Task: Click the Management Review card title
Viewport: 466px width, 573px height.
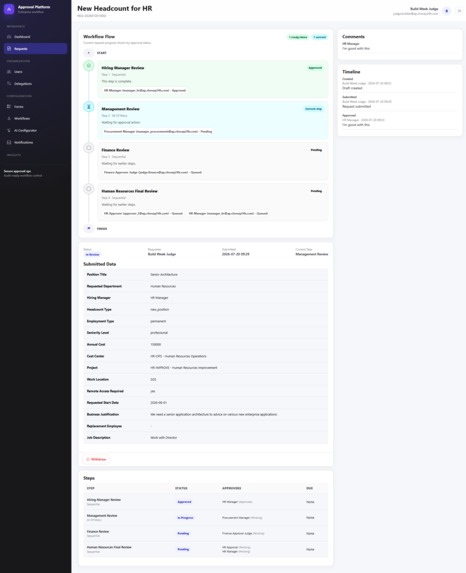Action: coord(120,109)
